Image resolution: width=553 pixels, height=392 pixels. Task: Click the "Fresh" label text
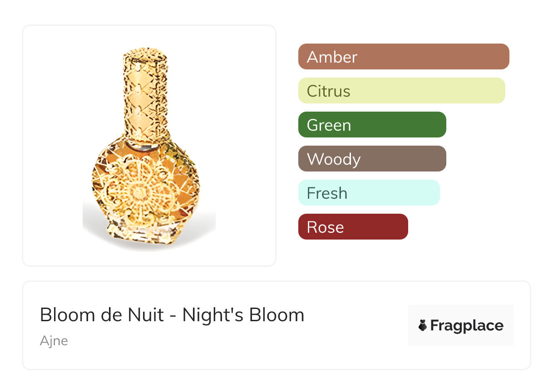[327, 193]
